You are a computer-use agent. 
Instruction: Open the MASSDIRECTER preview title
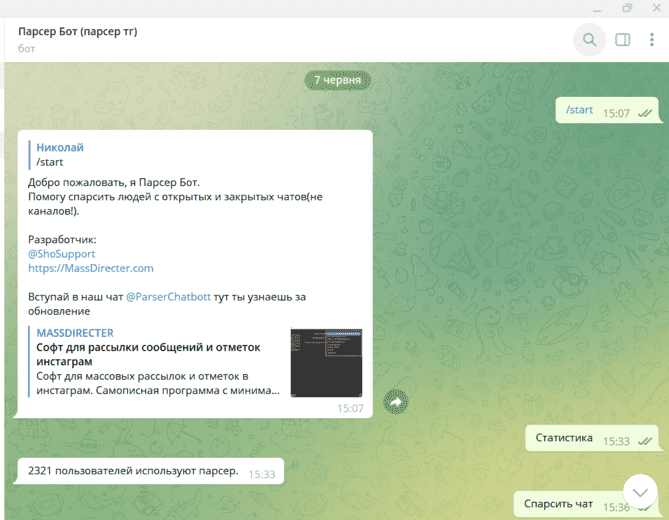[75, 333]
